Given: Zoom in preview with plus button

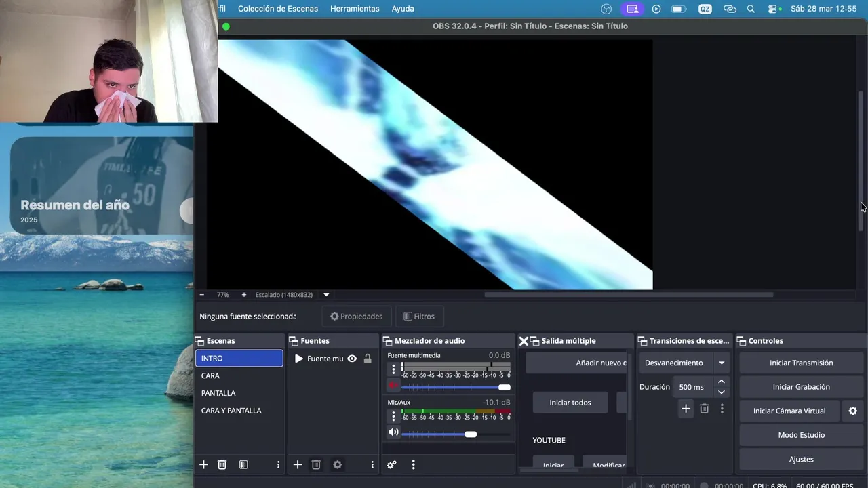Looking at the screenshot, I should 244,295.
